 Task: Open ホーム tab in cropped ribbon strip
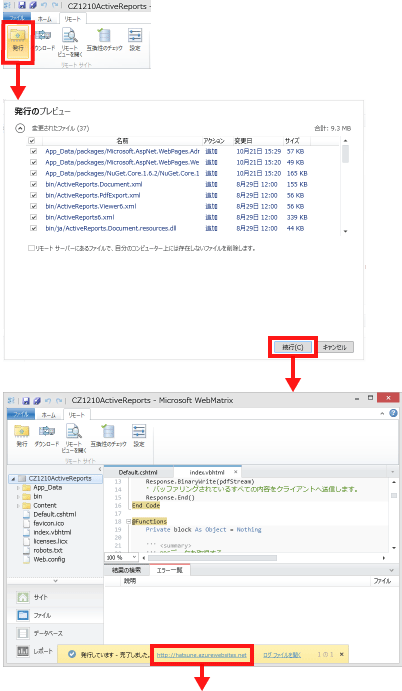[x=44, y=19]
